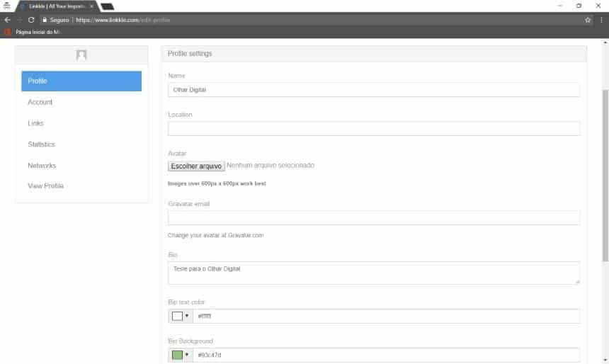Open the Networks sidebar item
This screenshot has width=609, height=364.
pos(41,166)
